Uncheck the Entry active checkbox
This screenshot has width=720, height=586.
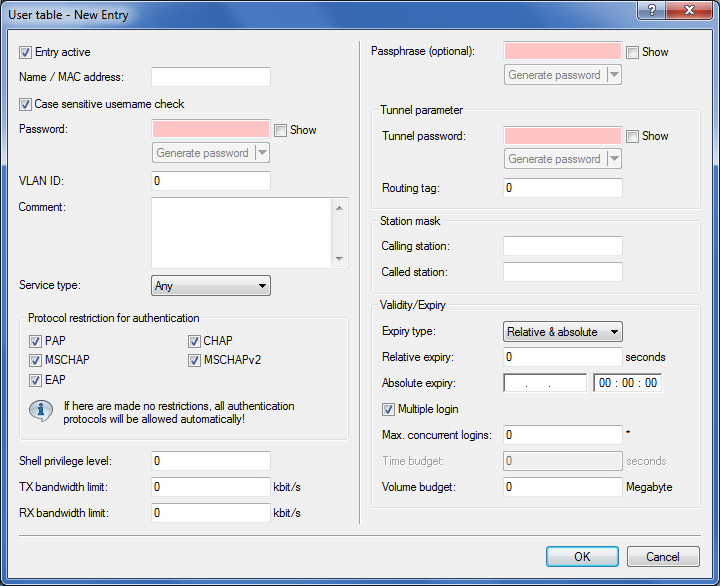[x=26, y=51]
